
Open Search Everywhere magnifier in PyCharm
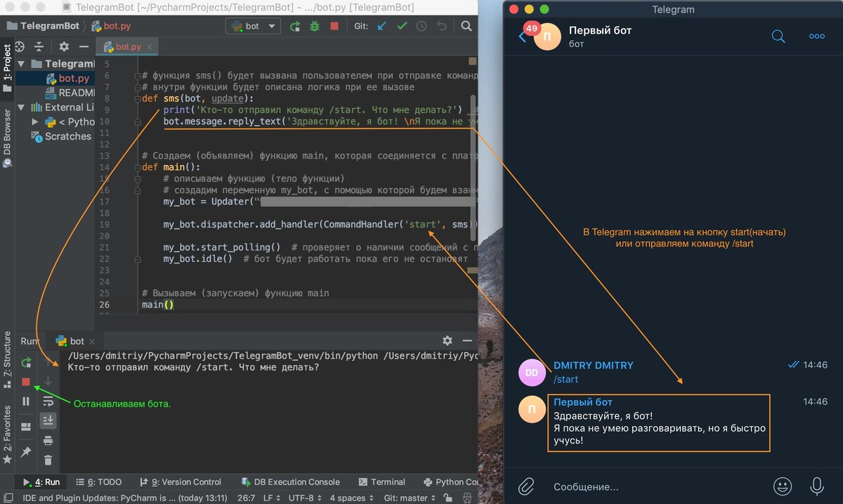point(466,27)
